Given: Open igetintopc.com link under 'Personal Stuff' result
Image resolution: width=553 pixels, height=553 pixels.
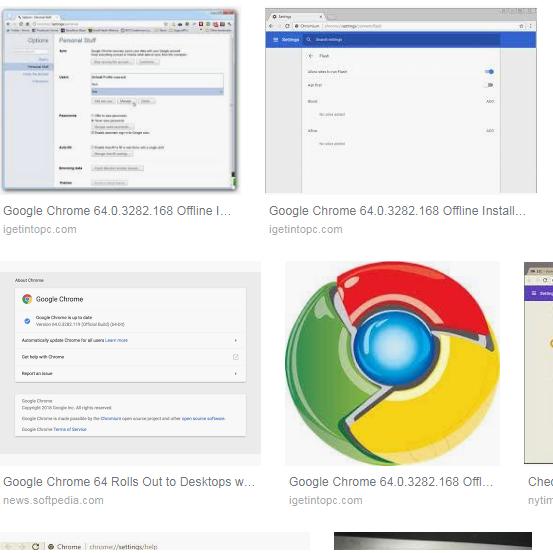Looking at the screenshot, I should tap(40, 229).
